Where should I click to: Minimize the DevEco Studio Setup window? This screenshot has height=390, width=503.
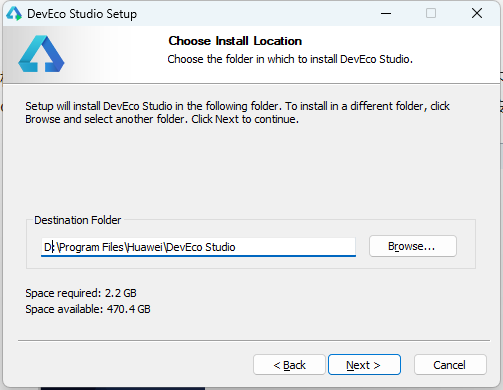click(x=386, y=14)
